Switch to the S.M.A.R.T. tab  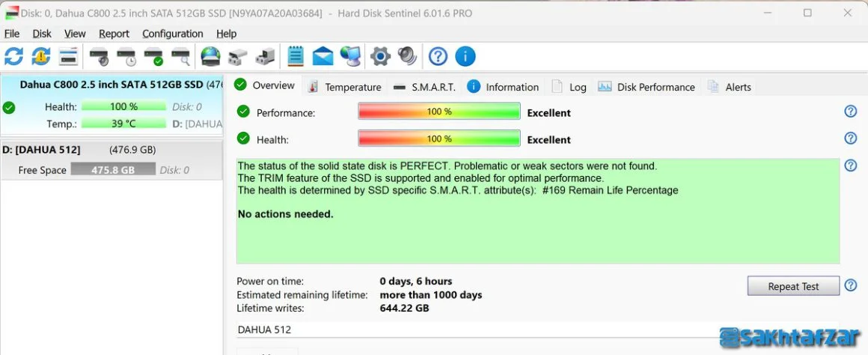tap(424, 87)
